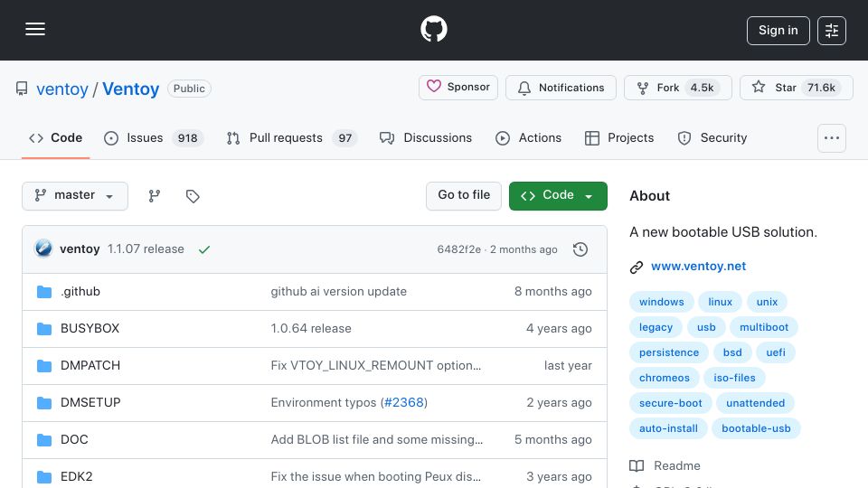Open the DMPATCH folder
This screenshot has height=488, width=868.
tap(90, 366)
